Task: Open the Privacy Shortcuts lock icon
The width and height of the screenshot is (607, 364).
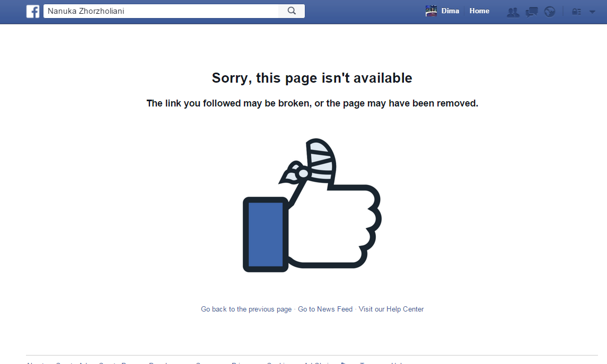Action: pos(576,12)
